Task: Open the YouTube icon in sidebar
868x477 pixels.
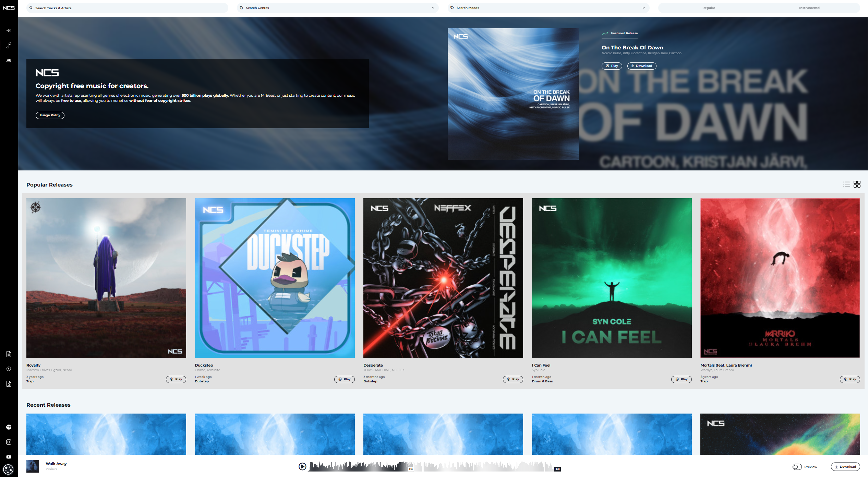Action: [x=9, y=457]
